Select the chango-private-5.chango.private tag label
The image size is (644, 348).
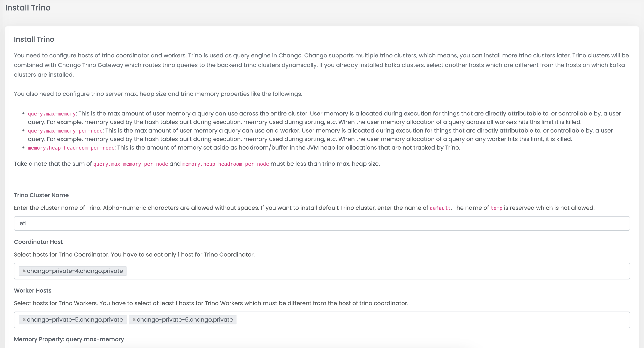pos(75,320)
